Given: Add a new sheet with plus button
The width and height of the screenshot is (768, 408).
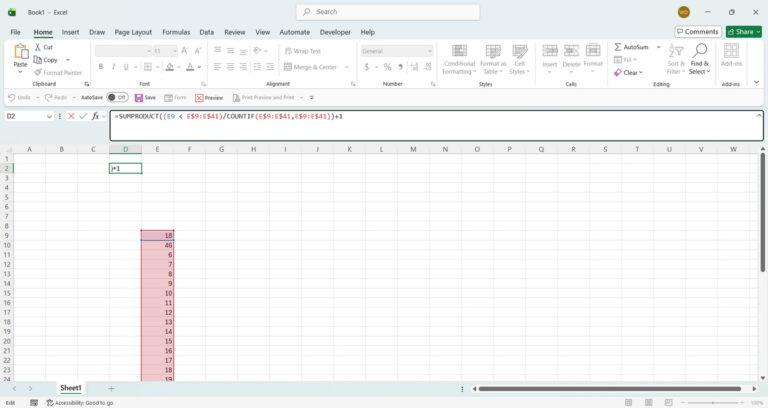Looking at the screenshot, I should [x=111, y=388].
